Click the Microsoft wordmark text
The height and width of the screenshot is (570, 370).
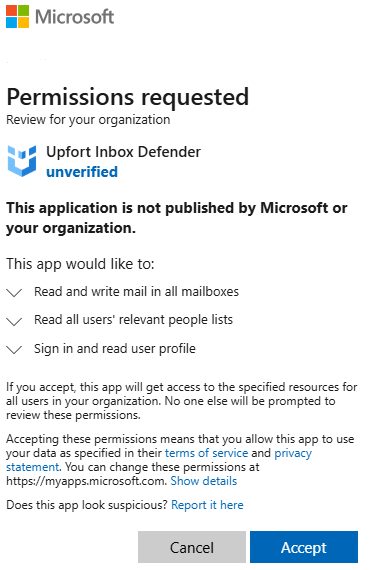click(75, 17)
